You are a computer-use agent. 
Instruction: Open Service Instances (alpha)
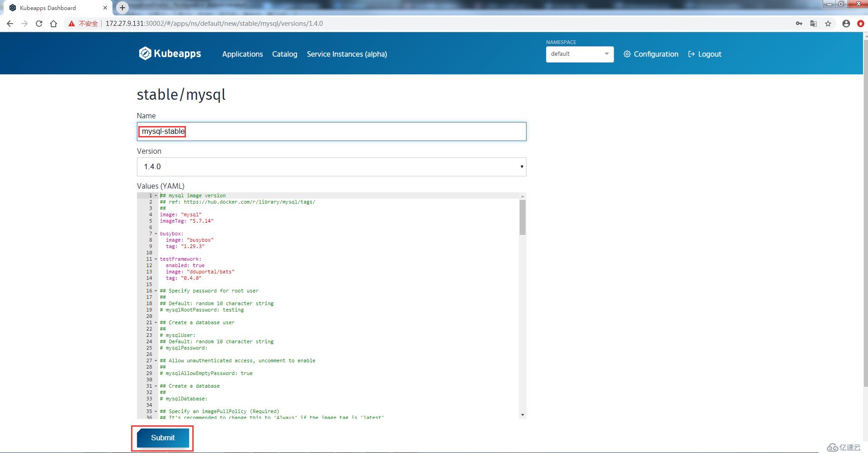click(x=347, y=54)
